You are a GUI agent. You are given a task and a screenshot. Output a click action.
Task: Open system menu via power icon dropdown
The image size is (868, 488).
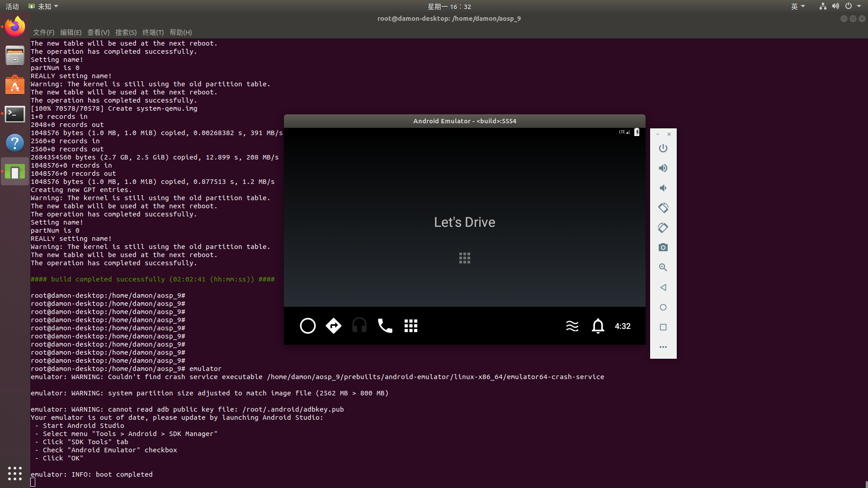click(853, 6)
